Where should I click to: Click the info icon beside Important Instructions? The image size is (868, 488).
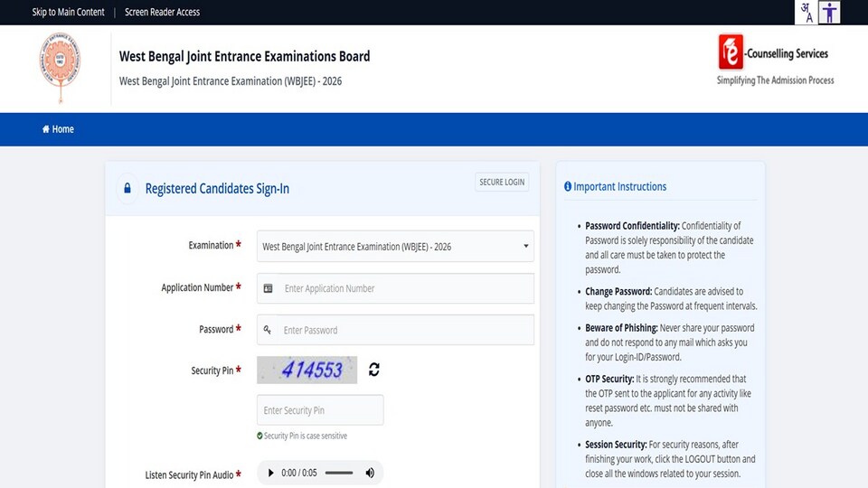[x=568, y=186]
